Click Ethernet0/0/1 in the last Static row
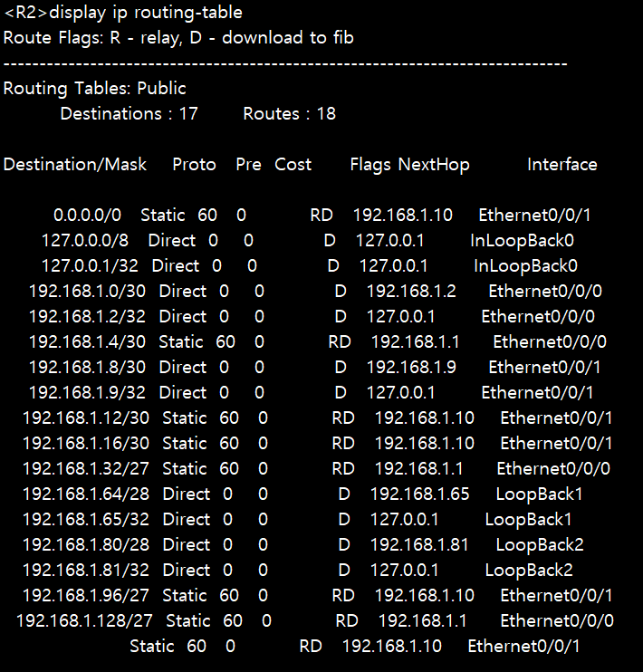This screenshot has width=643, height=672. (523, 646)
